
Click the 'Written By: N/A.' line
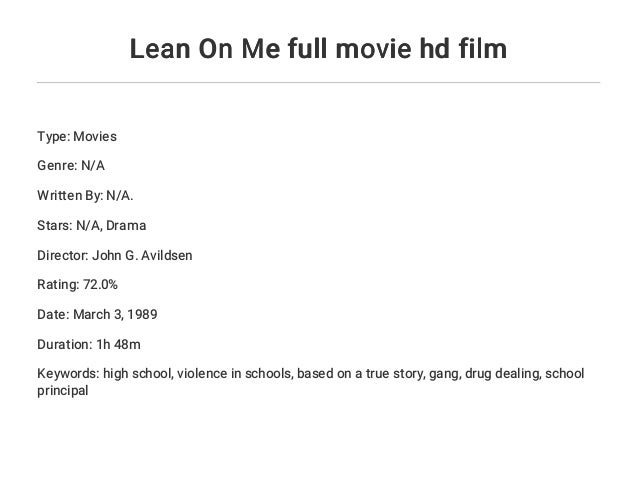[x=84, y=197]
